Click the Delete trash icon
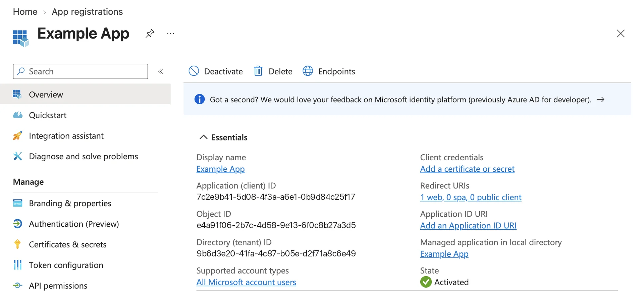This screenshot has width=644, height=296. coord(258,71)
